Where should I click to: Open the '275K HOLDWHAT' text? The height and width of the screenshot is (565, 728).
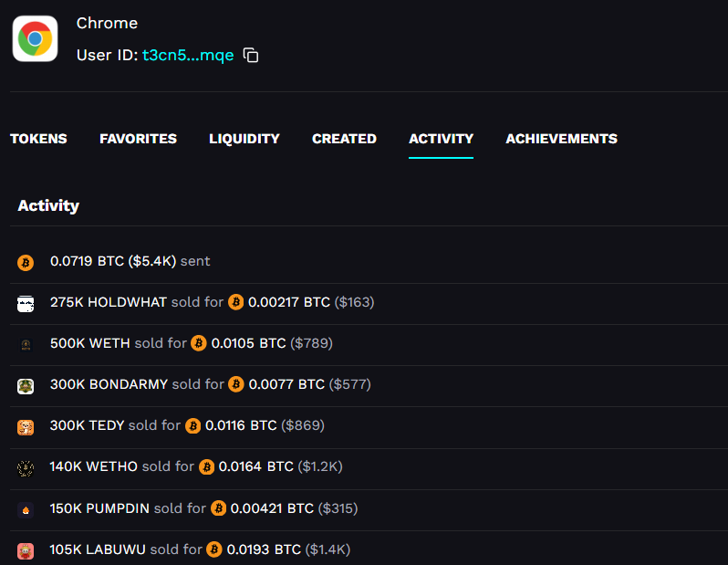point(109,302)
